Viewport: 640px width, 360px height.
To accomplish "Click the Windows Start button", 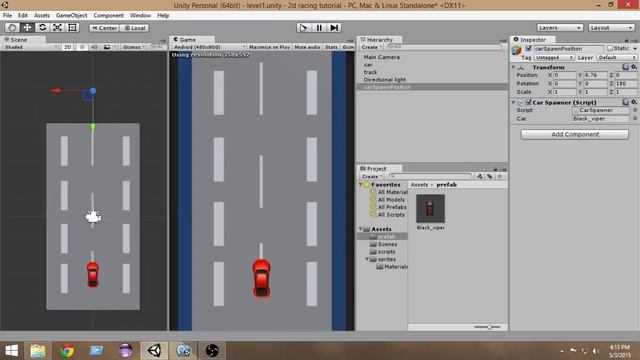I will point(11,350).
